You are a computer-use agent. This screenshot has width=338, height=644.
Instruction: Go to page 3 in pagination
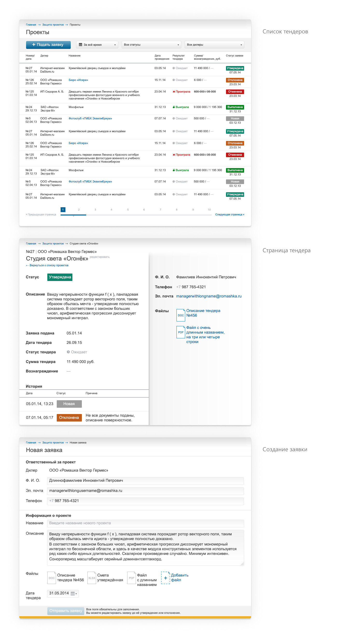click(x=95, y=209)
